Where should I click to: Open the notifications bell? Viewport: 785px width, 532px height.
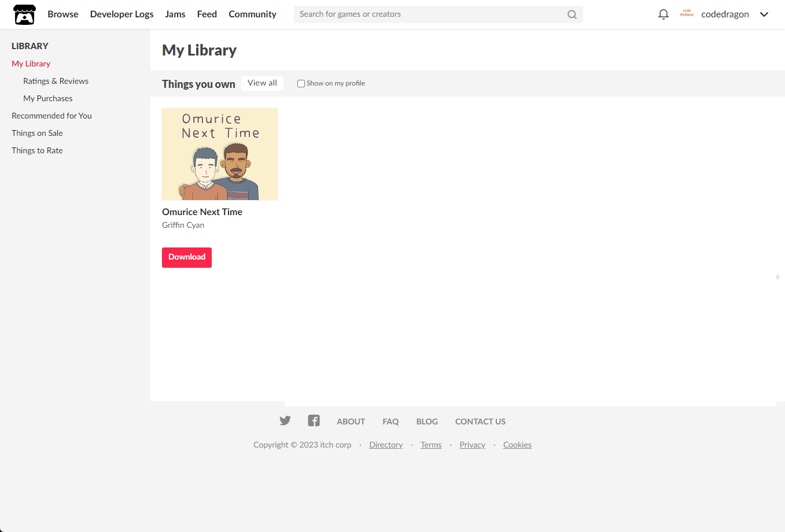tap(664, 14)
